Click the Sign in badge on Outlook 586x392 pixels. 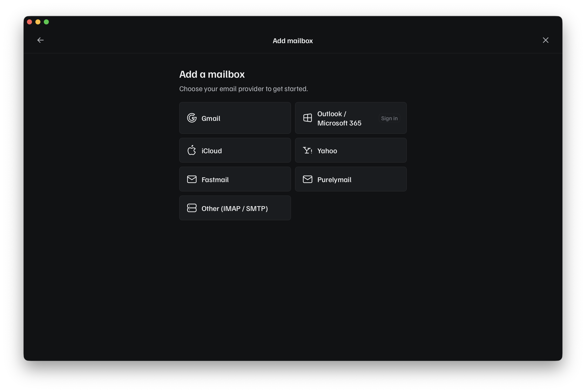point(389,118)
